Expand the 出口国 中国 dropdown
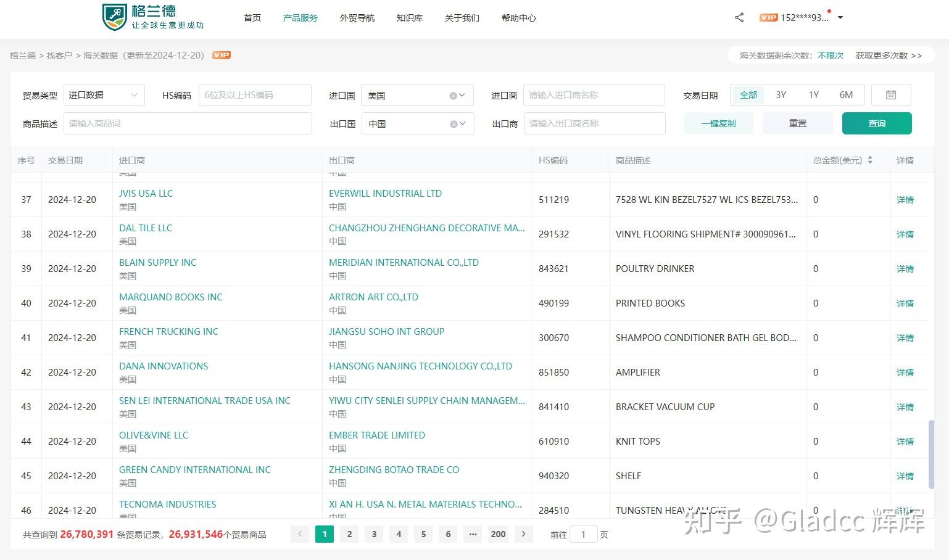The width and height of the screenshot is (949, 560). tap(462, 123)
